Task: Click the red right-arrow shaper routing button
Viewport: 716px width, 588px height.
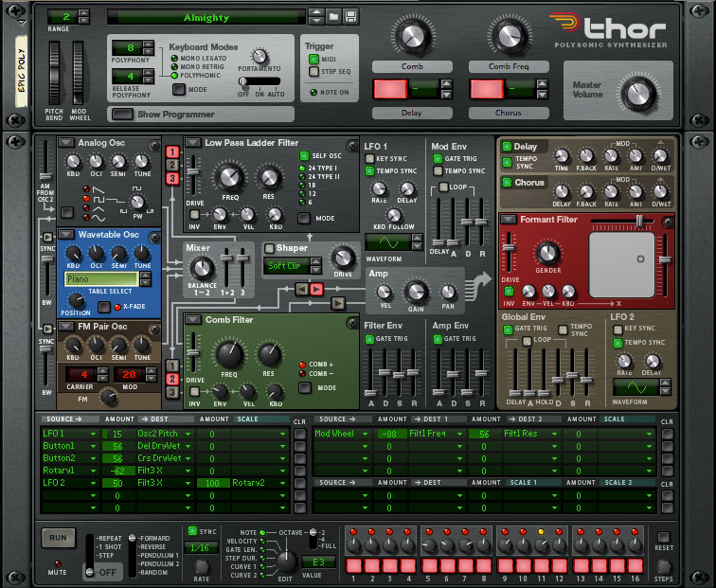Action: click(x=316, y=289)
